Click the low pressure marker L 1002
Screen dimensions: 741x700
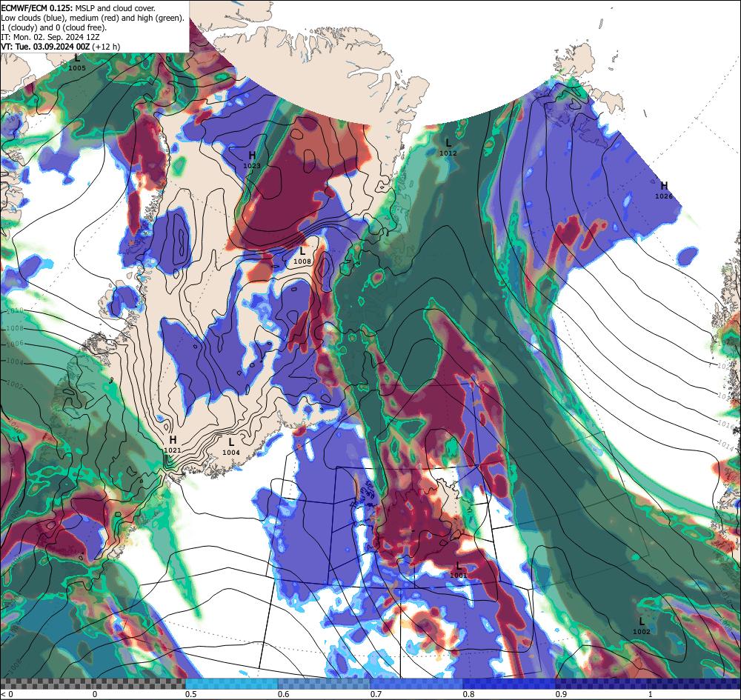[641, 626]
